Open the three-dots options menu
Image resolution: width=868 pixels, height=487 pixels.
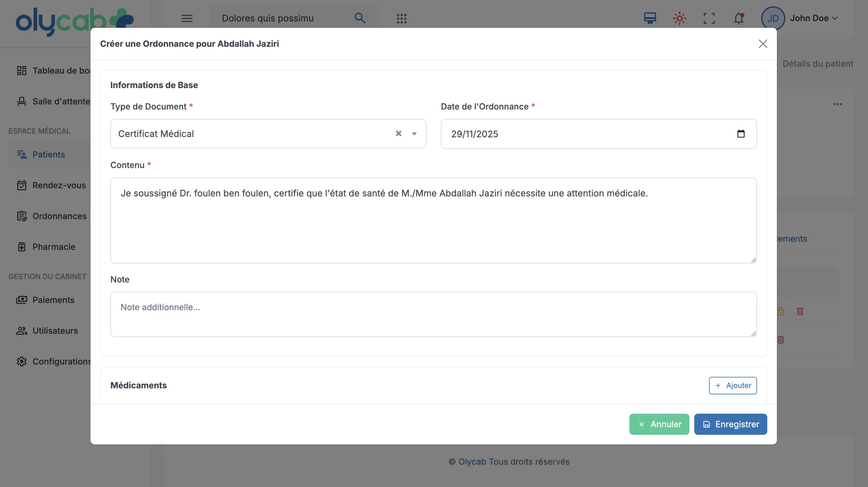pyautogui.click(x=838, y=104)
